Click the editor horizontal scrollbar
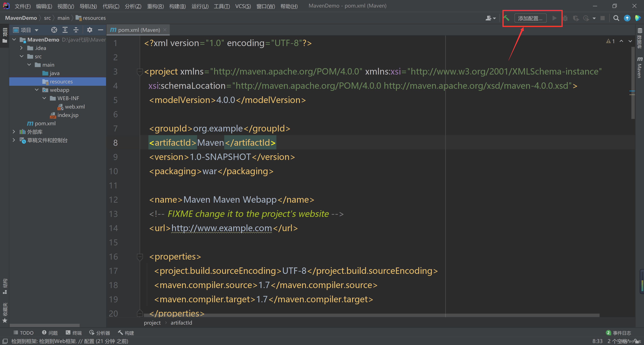This screenshot has width=644, height=345. tap(371, 315)
